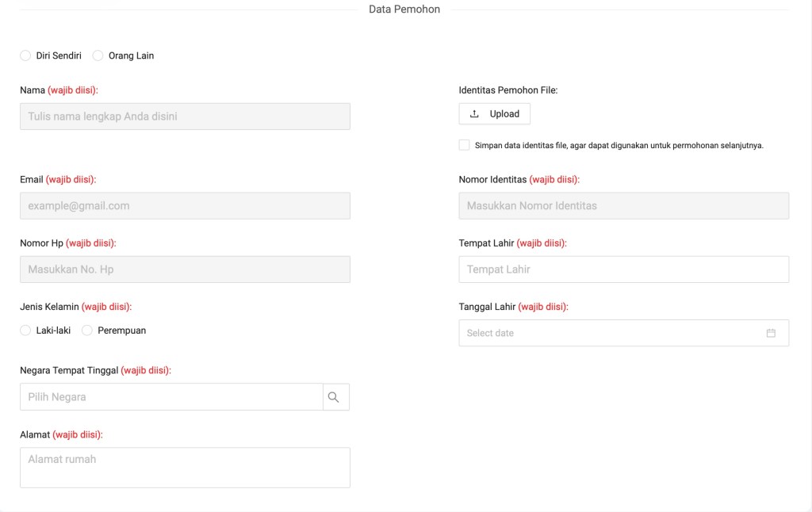This screenshot has width=812, height=512.
Task: Focus the Masukkan Nomor Identitas field
Action: [x=623, y=206]
